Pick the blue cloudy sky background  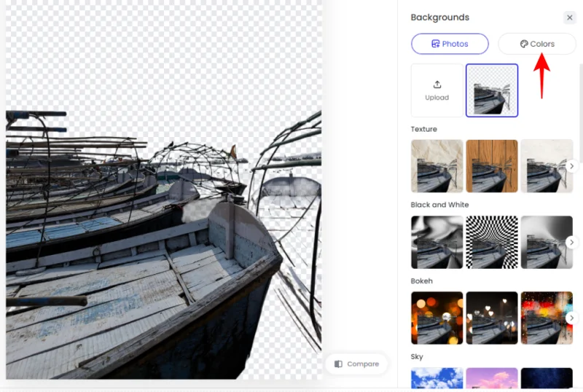click(437, 379)
